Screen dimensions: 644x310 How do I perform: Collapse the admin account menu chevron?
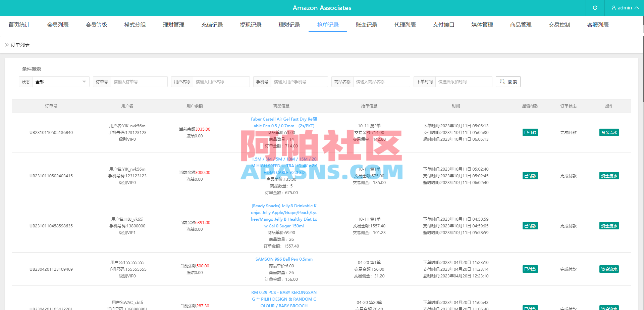(637, 8)
